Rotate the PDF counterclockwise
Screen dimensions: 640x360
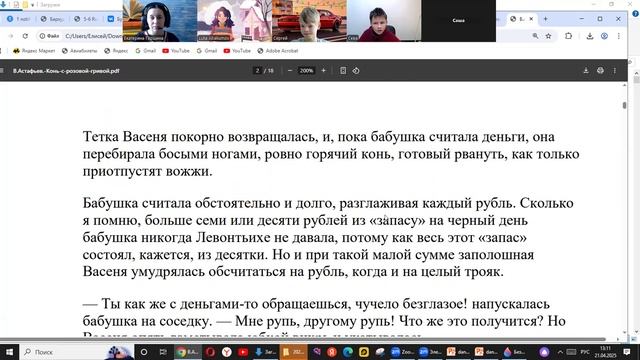click(x=356, y=71)
